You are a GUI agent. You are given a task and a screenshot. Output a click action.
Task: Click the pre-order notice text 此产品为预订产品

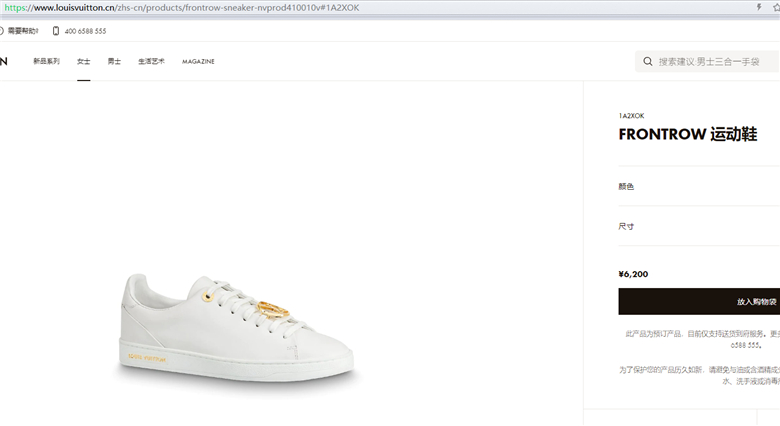[x=702, y=338]
